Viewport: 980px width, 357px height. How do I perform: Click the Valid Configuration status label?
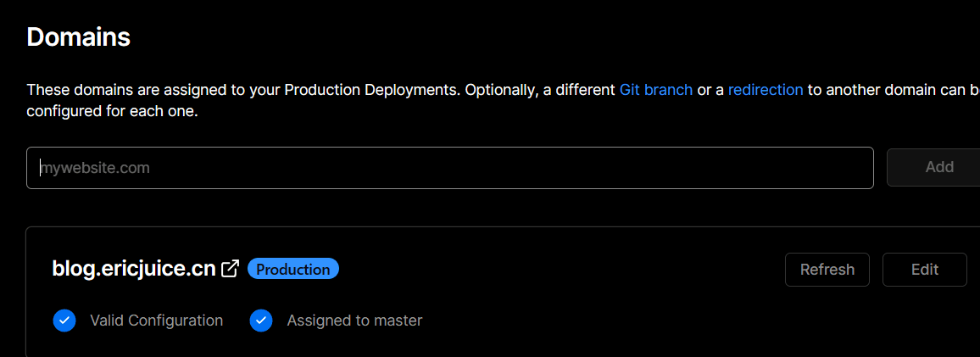click(x=156, y=321)
